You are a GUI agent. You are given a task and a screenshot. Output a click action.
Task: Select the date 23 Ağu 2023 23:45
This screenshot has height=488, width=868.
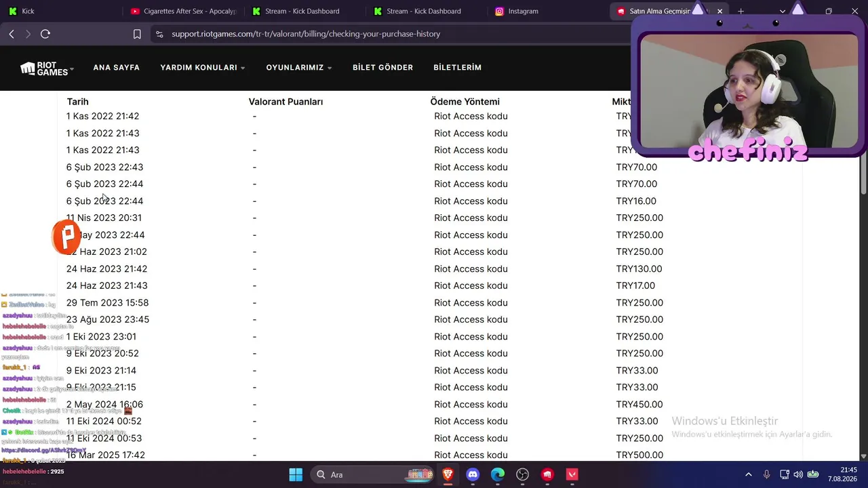tap(108, 319)
